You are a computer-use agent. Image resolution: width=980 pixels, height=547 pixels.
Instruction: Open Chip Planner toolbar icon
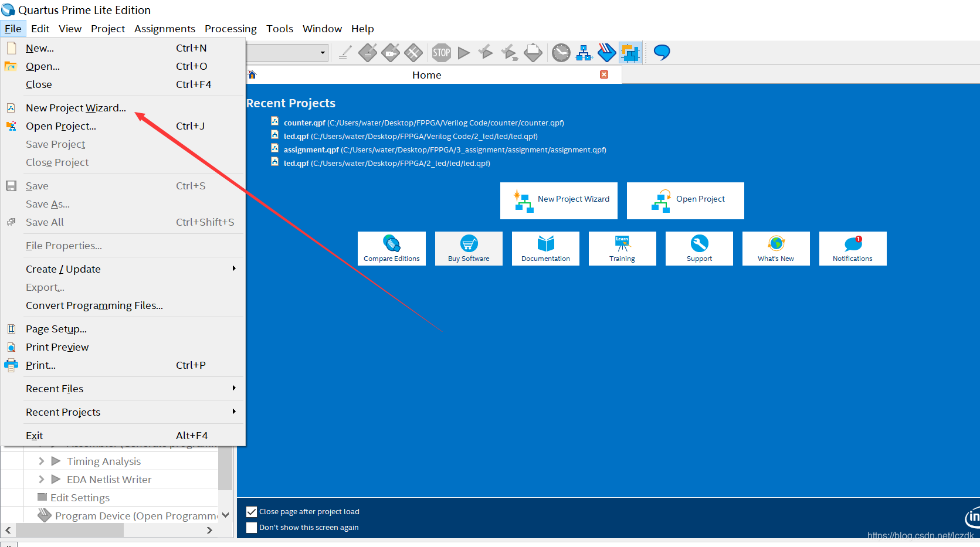coord(413,53)
